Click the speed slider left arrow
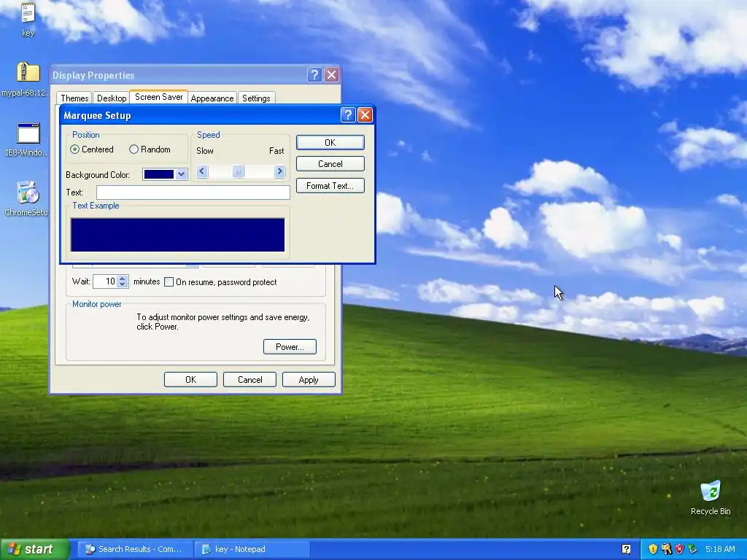The height and width of the screenshot is (560, 747). [x=202, y=171]
